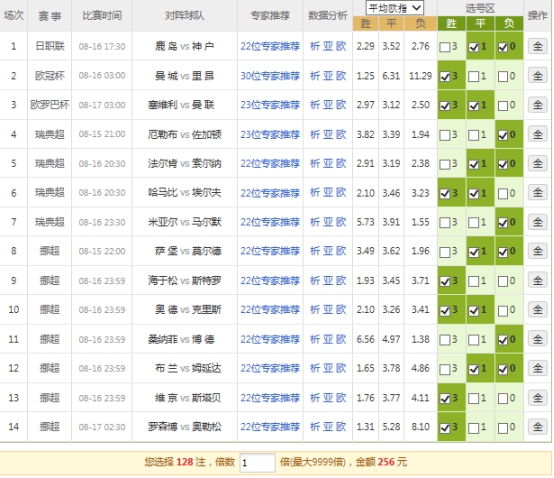The height and width of the screenshot is (478, 554).
Task: Open 22位专家推荐 link for match 1
Action: [x=270, y=46]
